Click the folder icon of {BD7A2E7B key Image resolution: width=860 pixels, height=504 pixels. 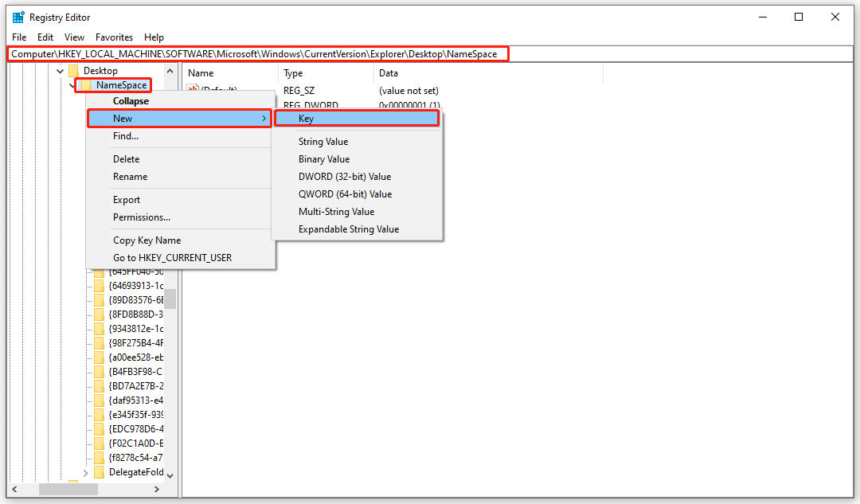click(x=99, y=385)
